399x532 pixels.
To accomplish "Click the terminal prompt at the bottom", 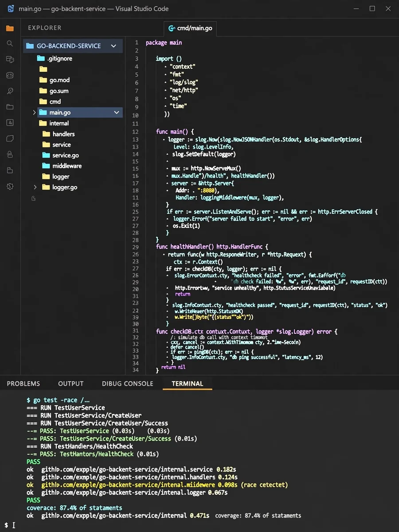I will pyautogui.click(x=11, y=525).
